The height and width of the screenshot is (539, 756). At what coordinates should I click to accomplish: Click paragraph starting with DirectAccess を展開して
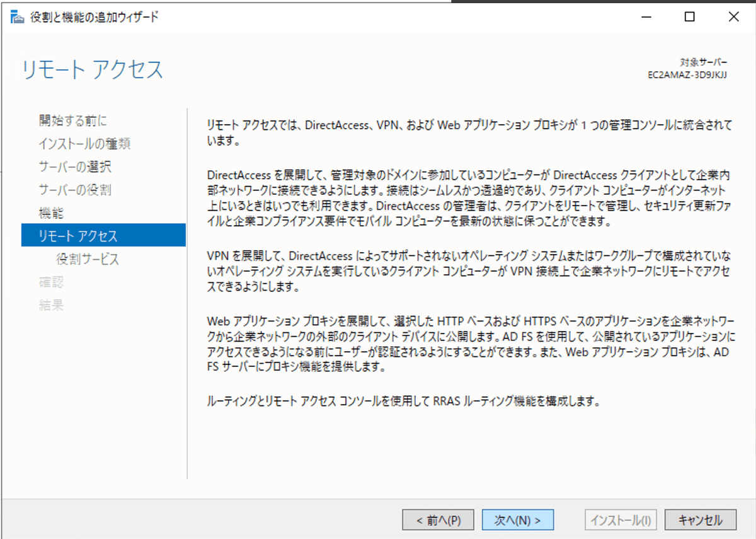click(468, 197)
